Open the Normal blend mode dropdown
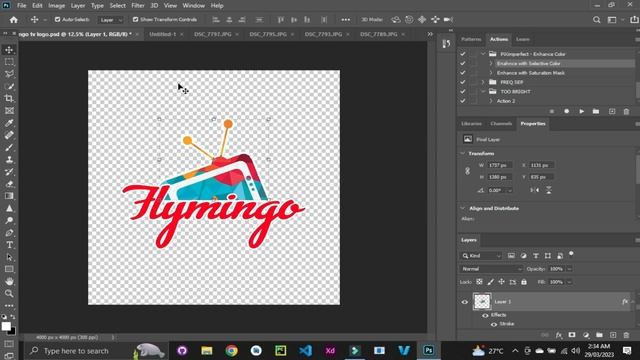Viewport: 640px width, 360px height. [x=491, y=269]
